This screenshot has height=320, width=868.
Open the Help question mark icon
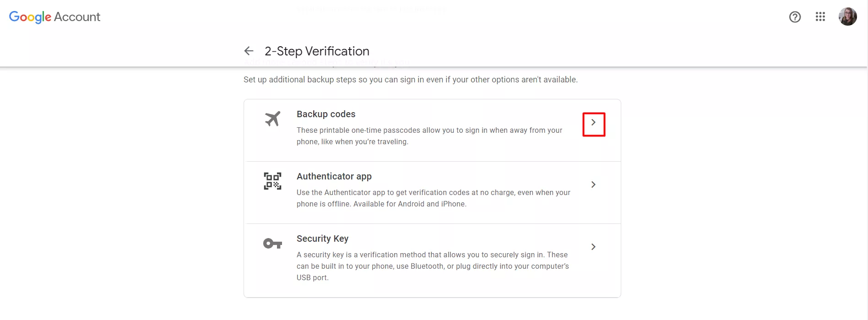click(795, 17)
